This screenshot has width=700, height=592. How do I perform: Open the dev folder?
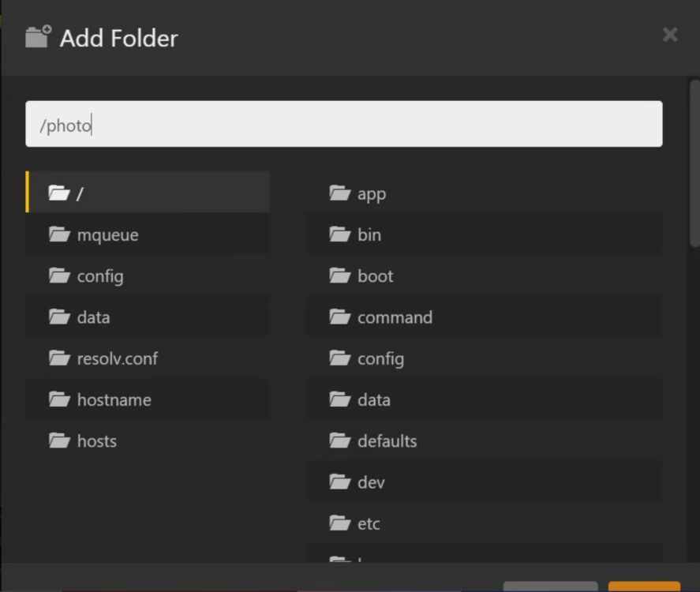(484, 481)
